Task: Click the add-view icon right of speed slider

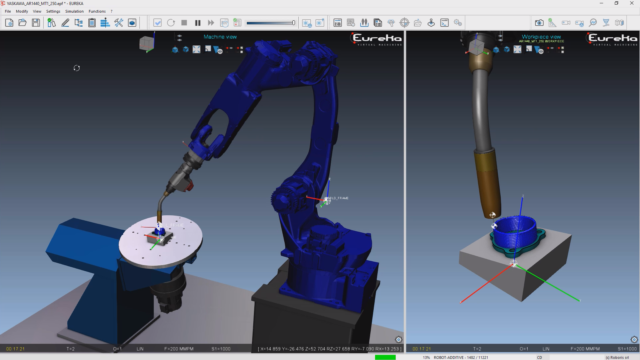Action: tap(307, 23)
